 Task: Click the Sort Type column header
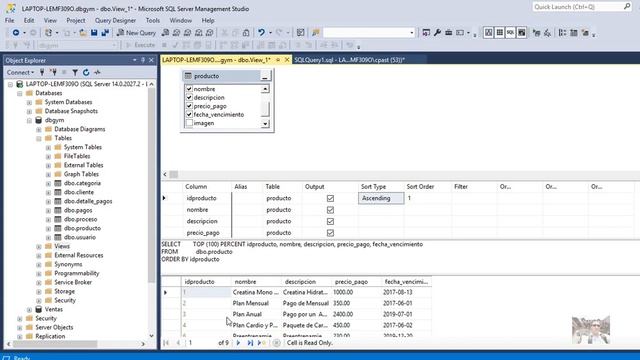[373, 187]
